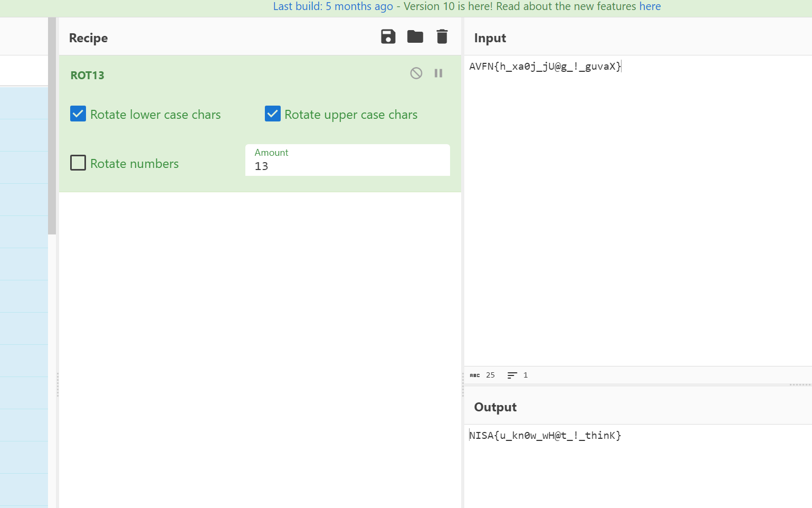Disable the ROT13 operation
This screenshot has height=508, width=812.
coord(416,73)
